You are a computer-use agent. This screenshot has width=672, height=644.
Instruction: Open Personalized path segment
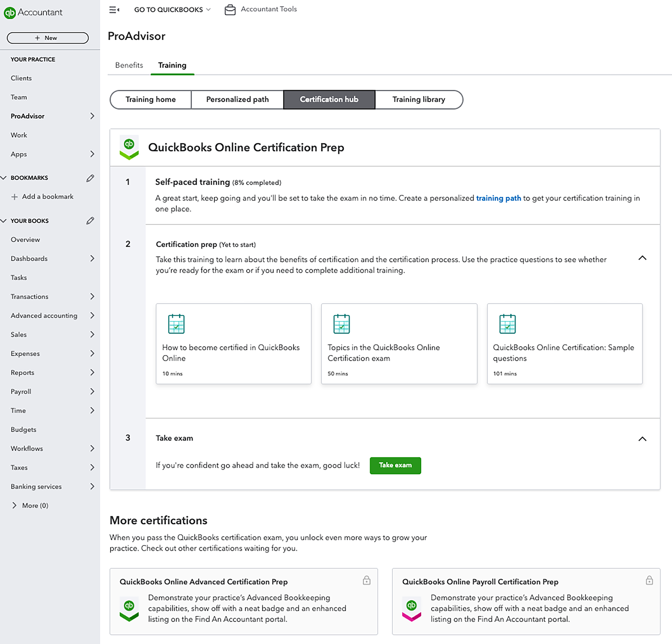click(x=237, y=100)
